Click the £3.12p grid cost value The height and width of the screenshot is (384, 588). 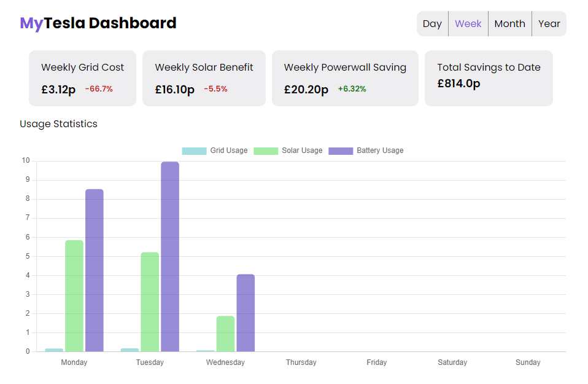[58, 90]
